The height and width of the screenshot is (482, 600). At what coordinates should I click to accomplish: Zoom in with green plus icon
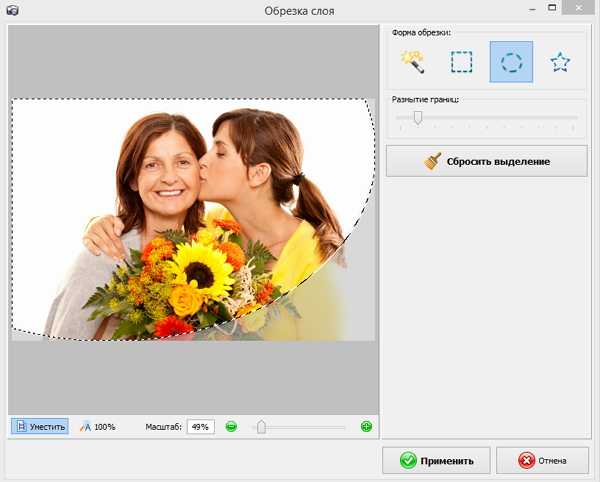coord(366,426)
